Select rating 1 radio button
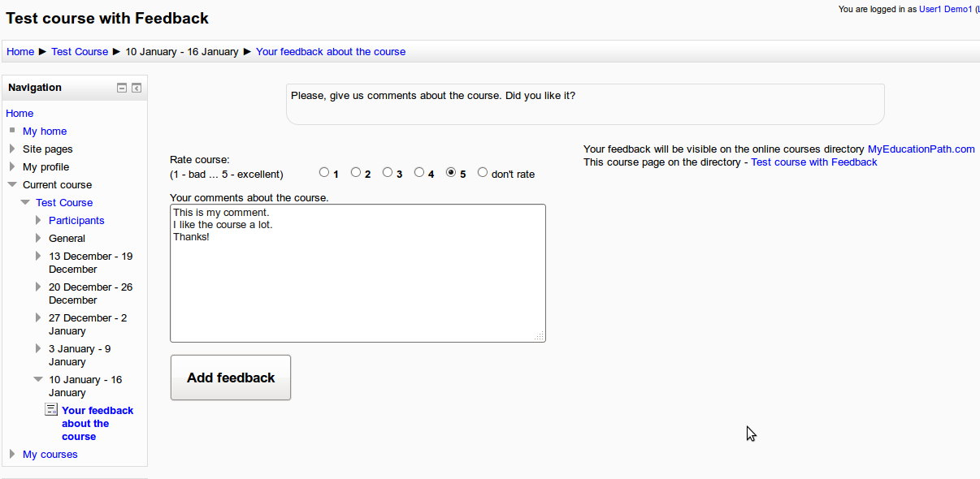 click(x=324, y=172)
